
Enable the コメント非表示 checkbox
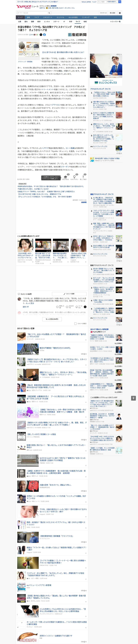[x=75, y=324]
